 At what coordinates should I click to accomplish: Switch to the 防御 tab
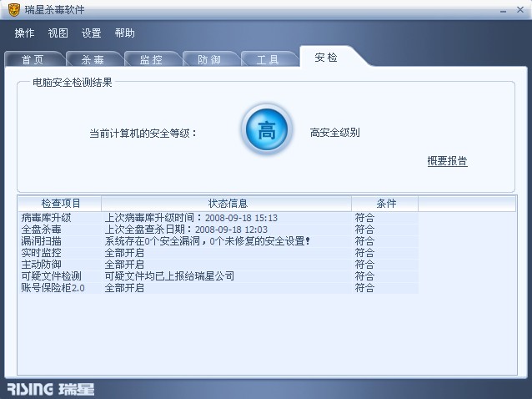209,59
